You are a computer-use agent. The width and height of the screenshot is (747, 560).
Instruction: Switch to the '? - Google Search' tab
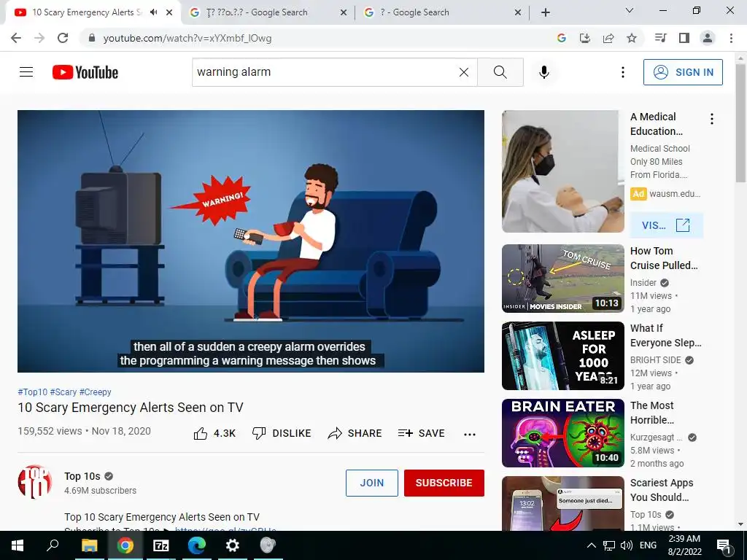click(x=441, y=12)
